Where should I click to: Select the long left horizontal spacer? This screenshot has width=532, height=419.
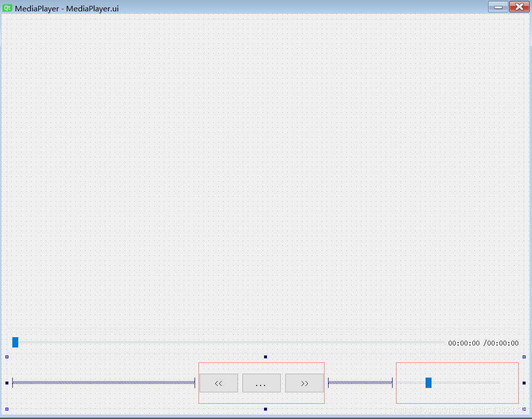[103, 383]
